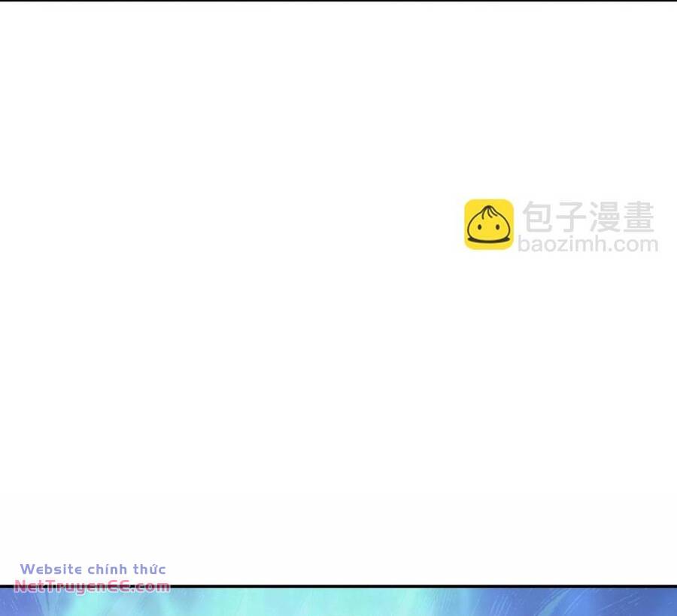Click the dark shadow under bun logo
The height and width of the screenshot is (616, 677).
[488, 240]
